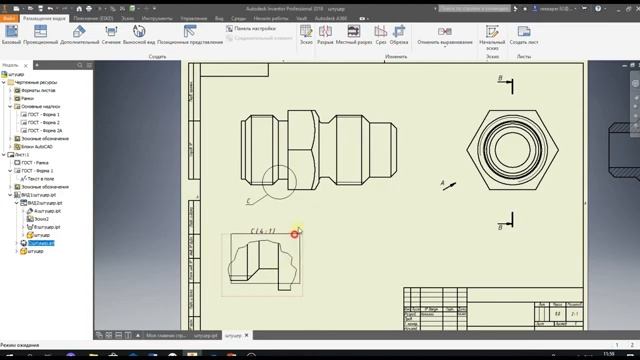Select the Выносной вид (Detail view) tool
640x360 pixels.
(x=139, y=34)
